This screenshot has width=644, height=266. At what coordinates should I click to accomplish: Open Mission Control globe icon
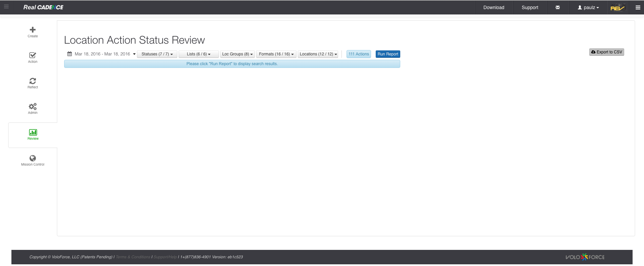click(x=33, y=158)
